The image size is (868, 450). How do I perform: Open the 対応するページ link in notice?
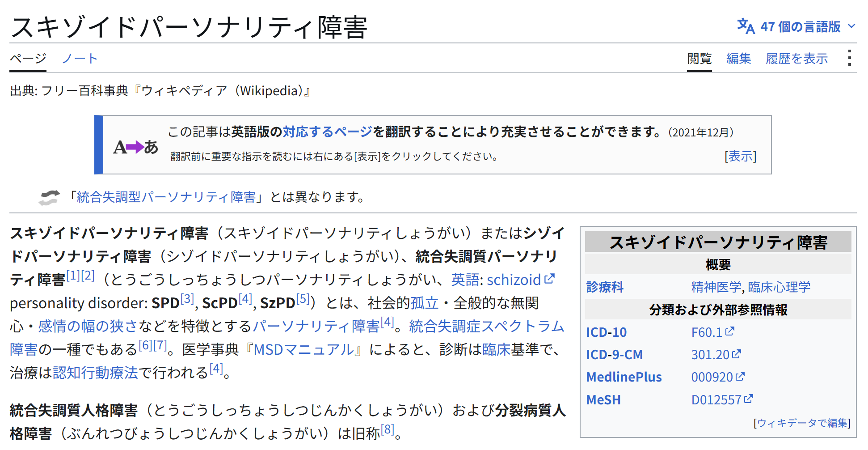(327, 132)
